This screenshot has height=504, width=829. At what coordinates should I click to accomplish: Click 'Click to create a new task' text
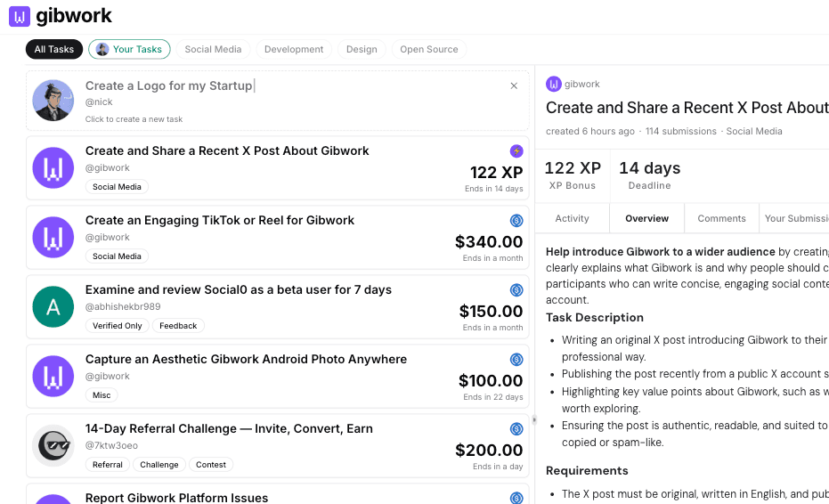(x=134, y=119)
